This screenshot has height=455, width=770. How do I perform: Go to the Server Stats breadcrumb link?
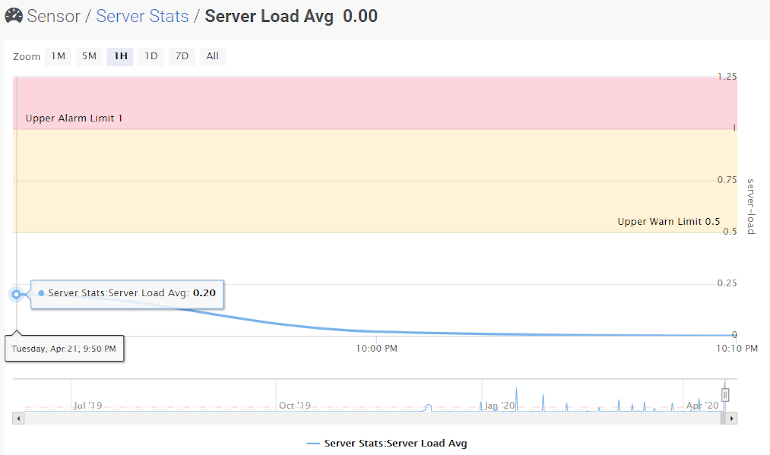pos(142,17)
